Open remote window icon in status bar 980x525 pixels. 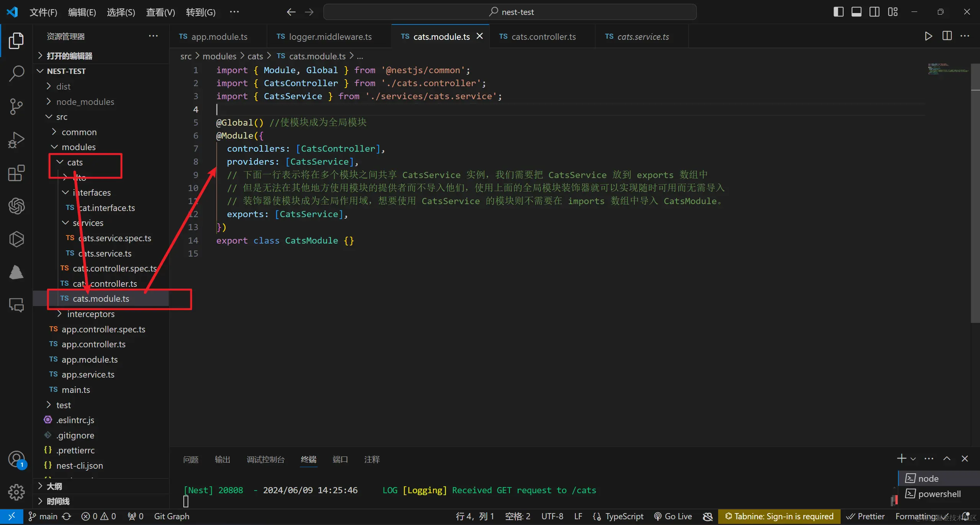point(11,517)
